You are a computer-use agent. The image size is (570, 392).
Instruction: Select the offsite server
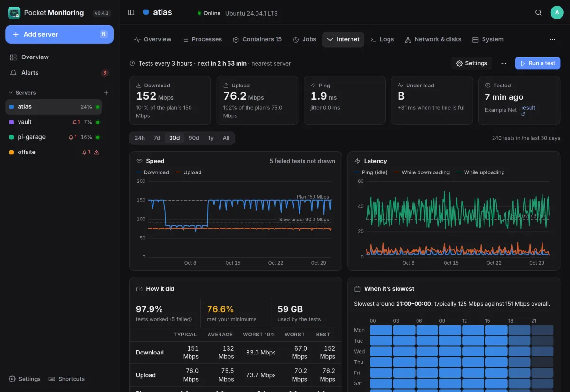click(x=54, y=153)
